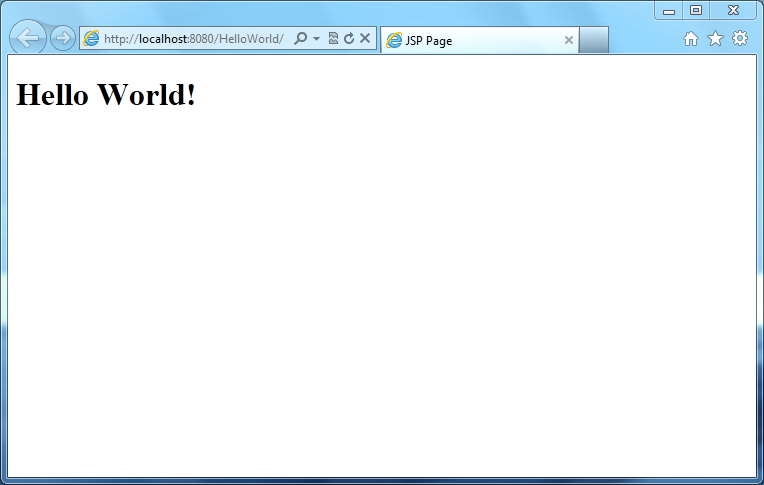Minimize the browser window

click(x=668, y=10)
